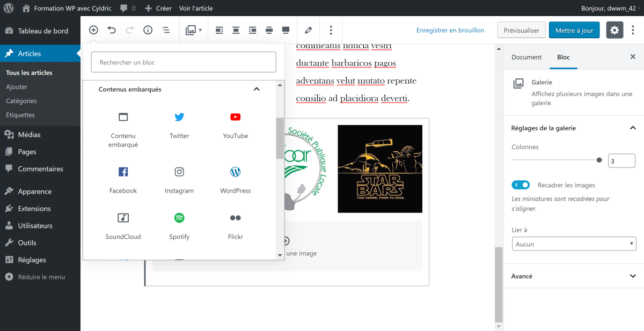Open Réglages menu

tap(40, 260)
